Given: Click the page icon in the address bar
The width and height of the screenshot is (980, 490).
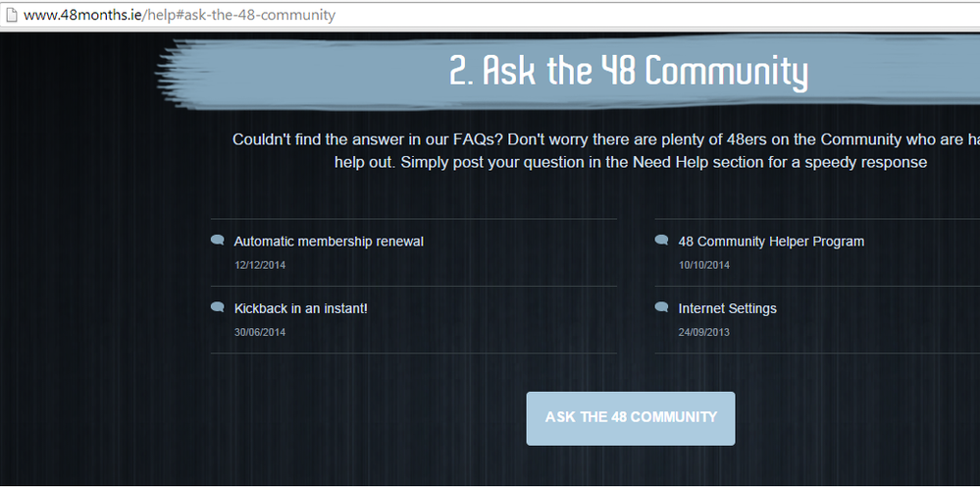Looking at the screenshot, I should [x=12, y=15].
